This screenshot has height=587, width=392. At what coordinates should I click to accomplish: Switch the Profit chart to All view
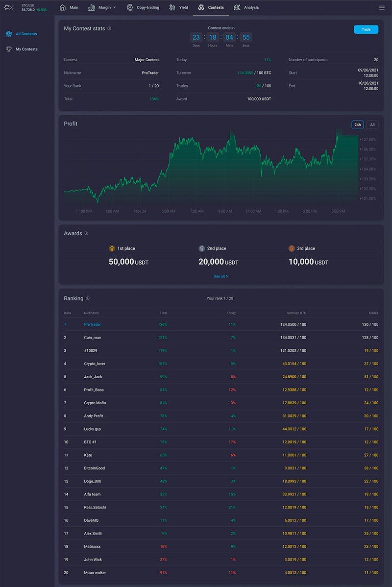tap(372, 124)
